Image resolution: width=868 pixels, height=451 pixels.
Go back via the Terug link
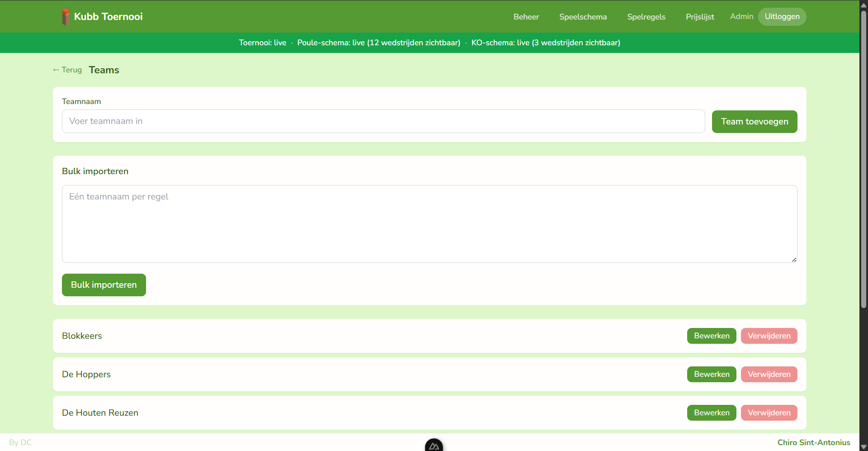click(x=67, y=70)
